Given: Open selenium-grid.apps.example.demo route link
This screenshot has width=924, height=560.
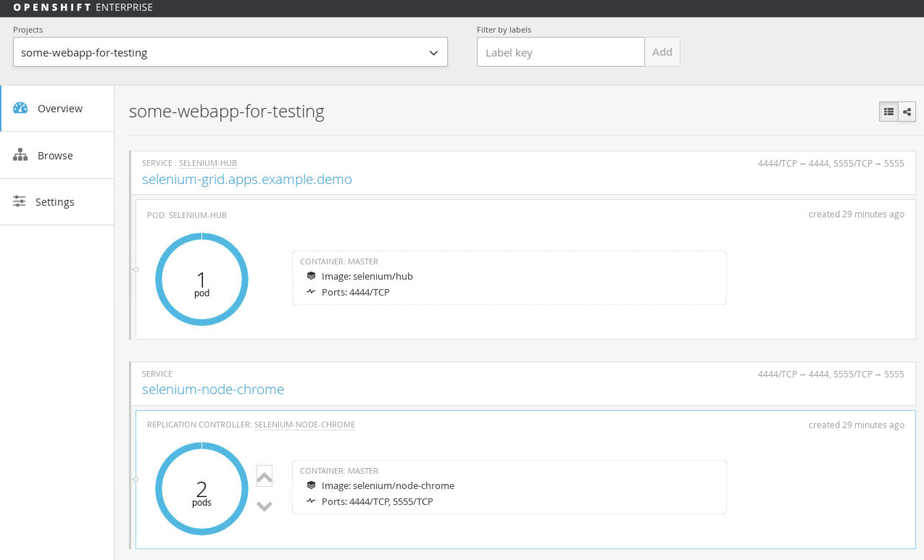Looking at the screenshot, I should (247, 179).
